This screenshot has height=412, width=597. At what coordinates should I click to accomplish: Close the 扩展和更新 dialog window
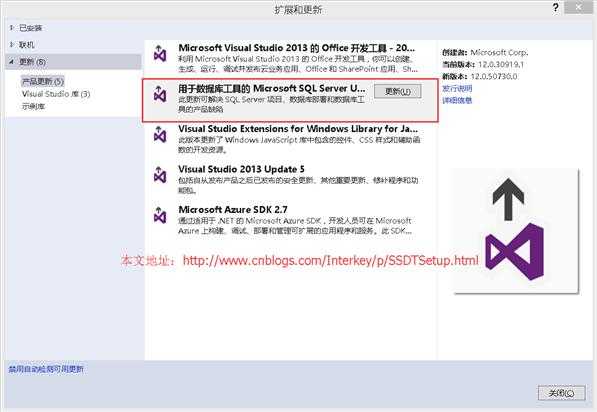tap(578, 8)
